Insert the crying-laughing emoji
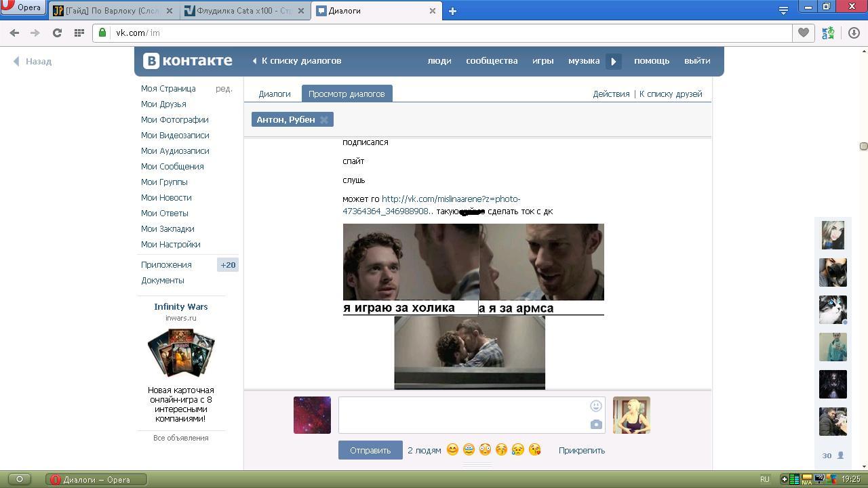868x488 pixels. (469, 449)
